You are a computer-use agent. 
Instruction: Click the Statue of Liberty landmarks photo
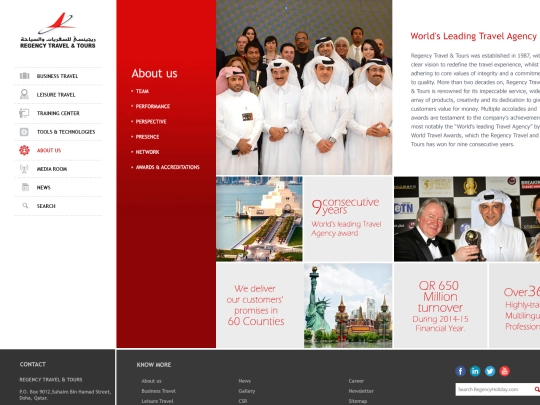pos(348,306)
